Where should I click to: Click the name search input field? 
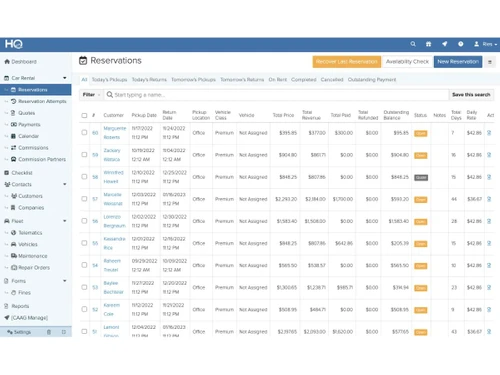(x=276, y=95)
